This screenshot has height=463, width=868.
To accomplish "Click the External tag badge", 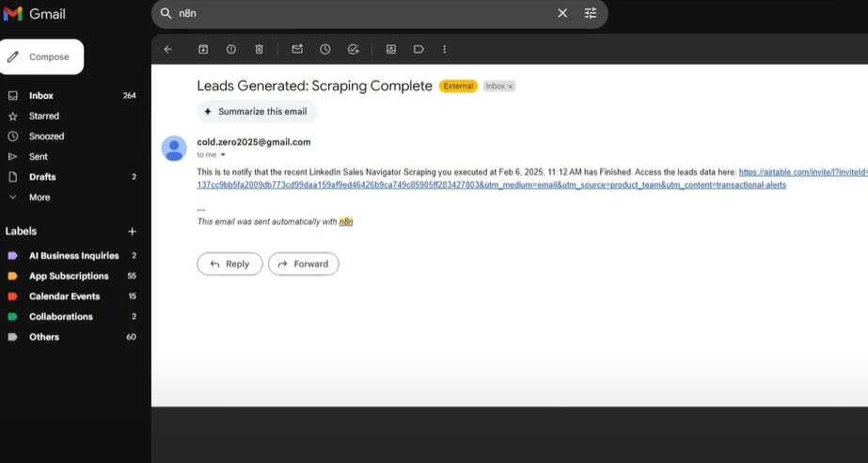I will (x=458, y=86).
